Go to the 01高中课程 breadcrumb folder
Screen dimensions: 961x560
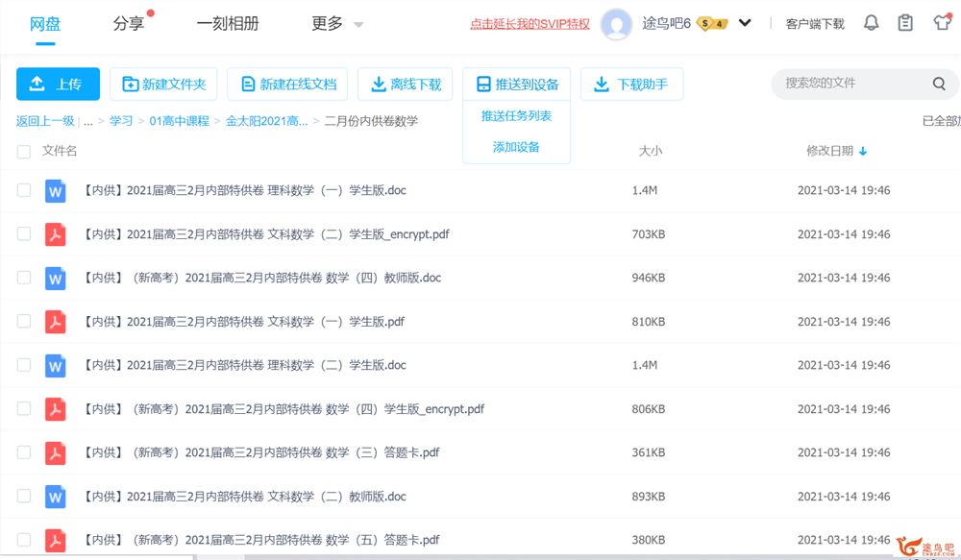tap(179, 121)
